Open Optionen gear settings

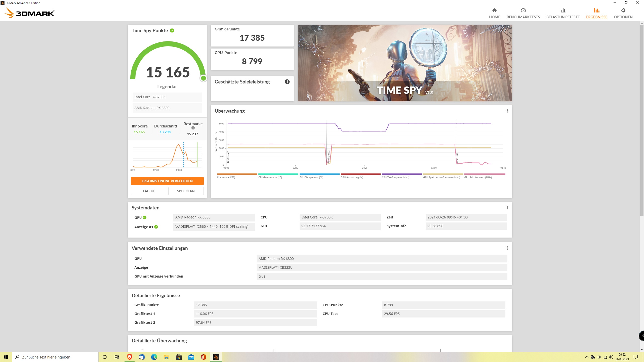coord(623,11)
